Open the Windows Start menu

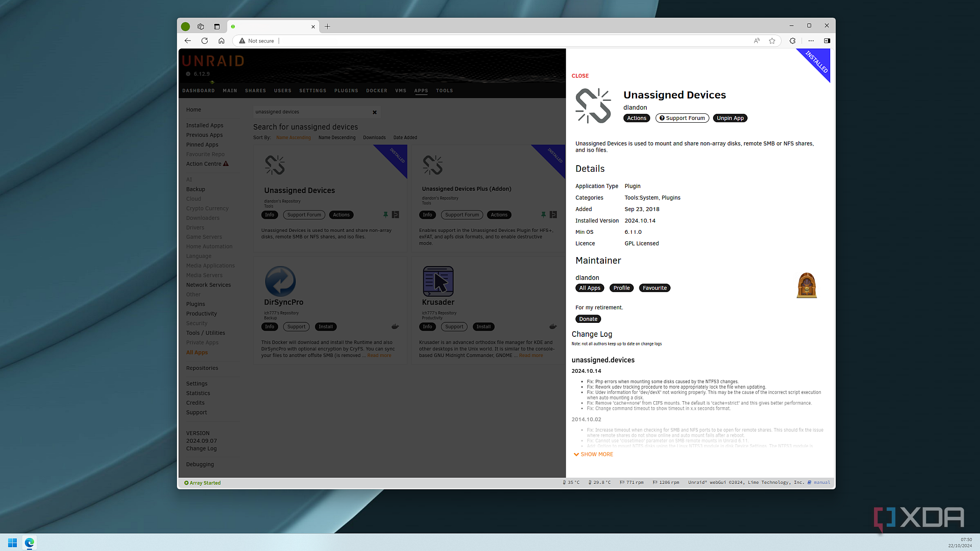point(13,543)
